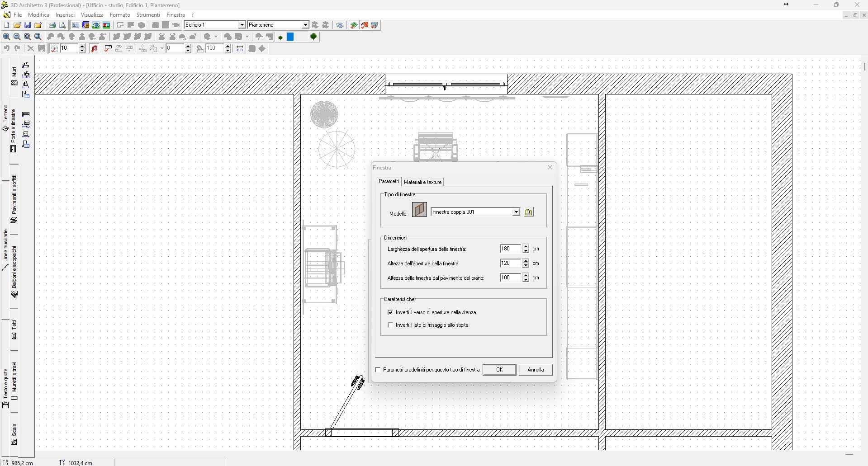Click the red roof visibility icon

pyautogui.click(x=365, y=25)
